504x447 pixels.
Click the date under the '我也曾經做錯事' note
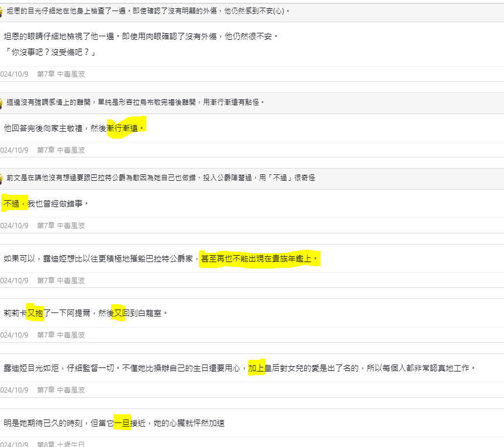coord(14,226)
